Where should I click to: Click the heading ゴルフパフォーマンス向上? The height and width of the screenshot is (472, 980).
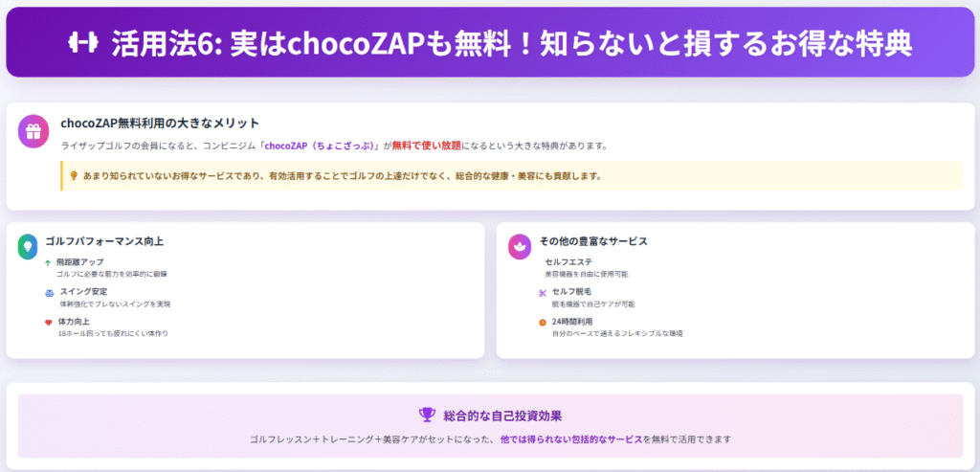[104, 241]
